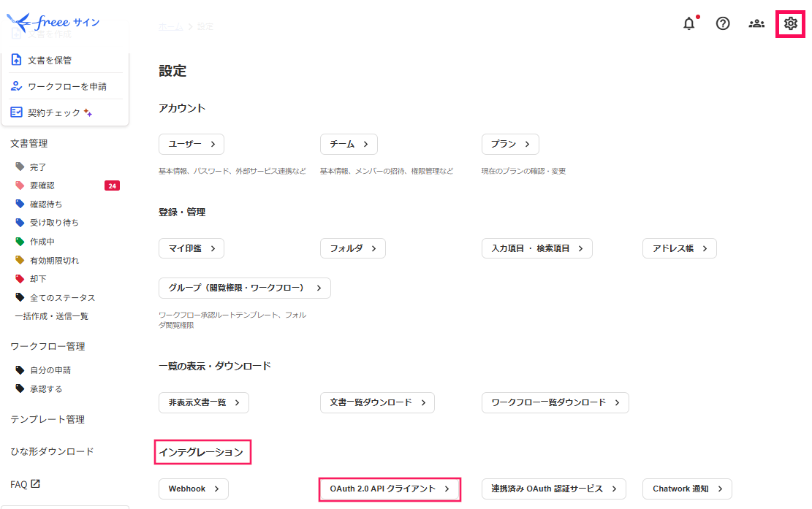Click the green tag icon for 作成中
812x509 pixels.
tap(20, 242)
